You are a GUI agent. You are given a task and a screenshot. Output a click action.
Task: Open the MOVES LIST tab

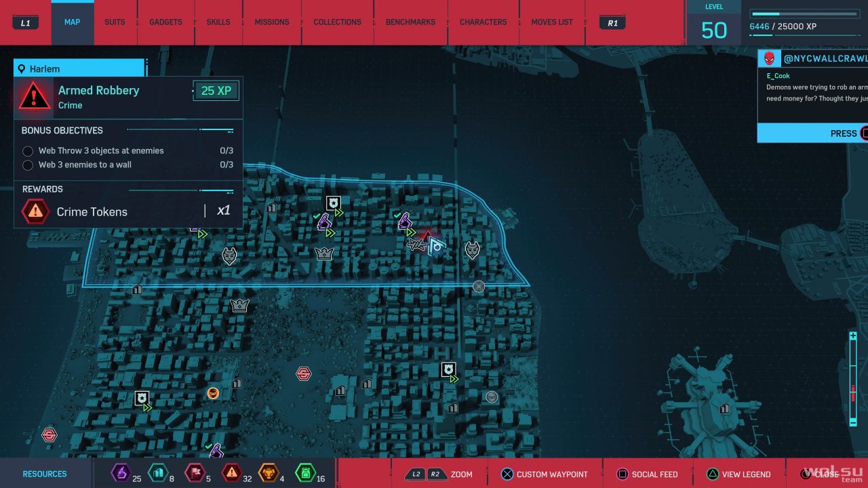click(552, 22)
